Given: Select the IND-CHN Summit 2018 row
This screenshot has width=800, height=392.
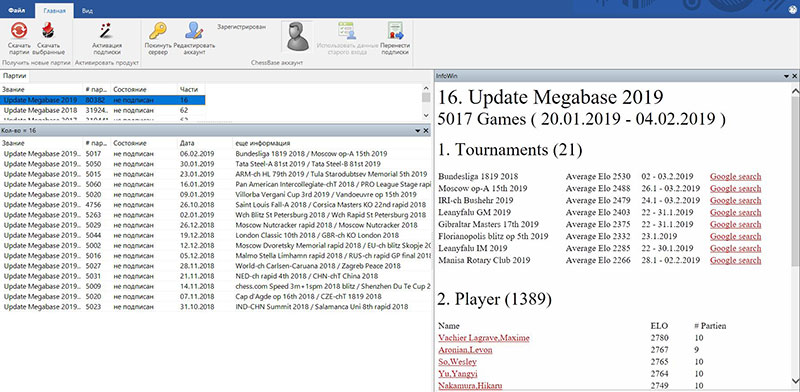Looking at the screenshot, I should [x=216, y=307].
